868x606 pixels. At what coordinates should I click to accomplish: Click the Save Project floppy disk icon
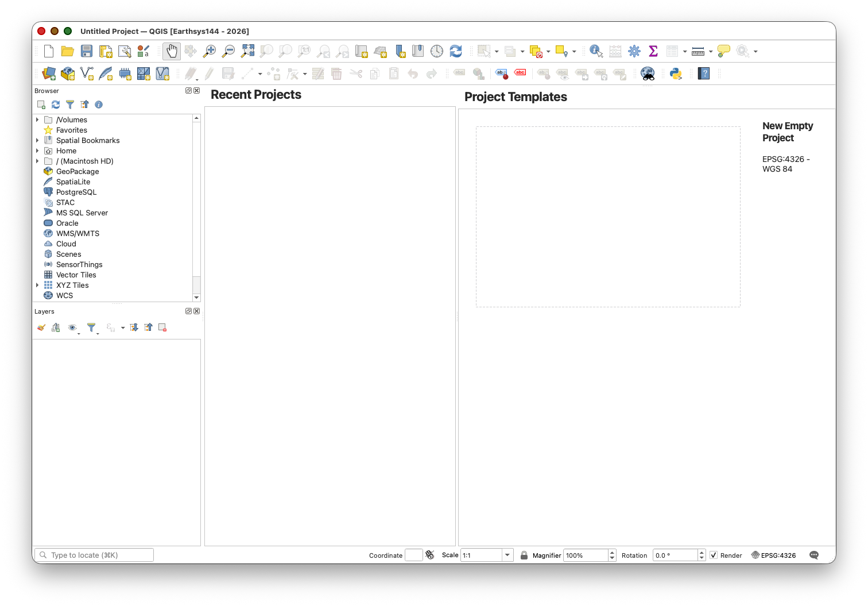87,52
